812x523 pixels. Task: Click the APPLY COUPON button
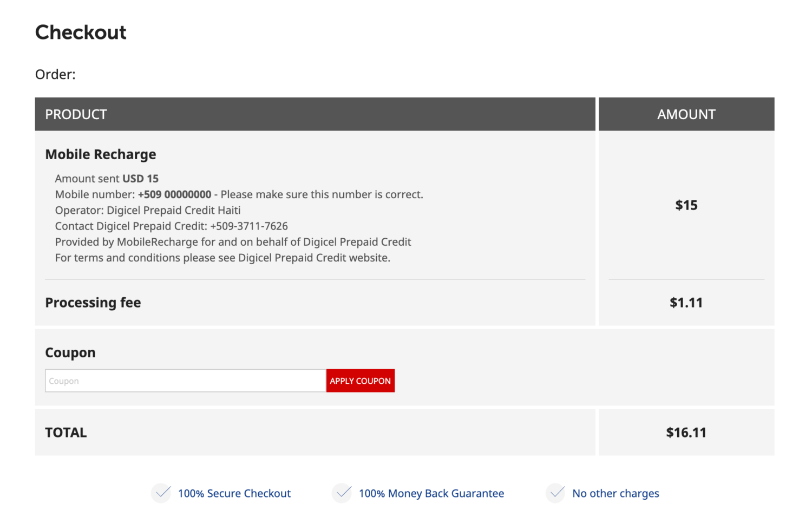pos(360,381)
